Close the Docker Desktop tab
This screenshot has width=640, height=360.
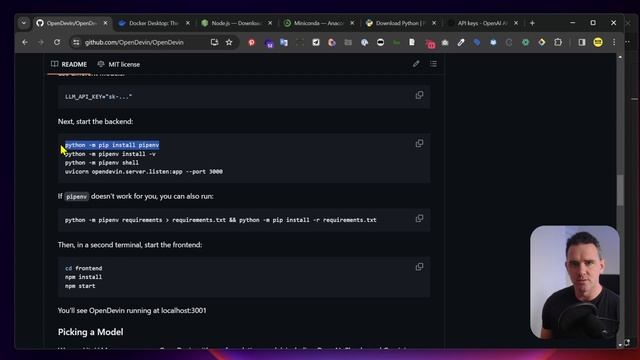pos(188,23)
